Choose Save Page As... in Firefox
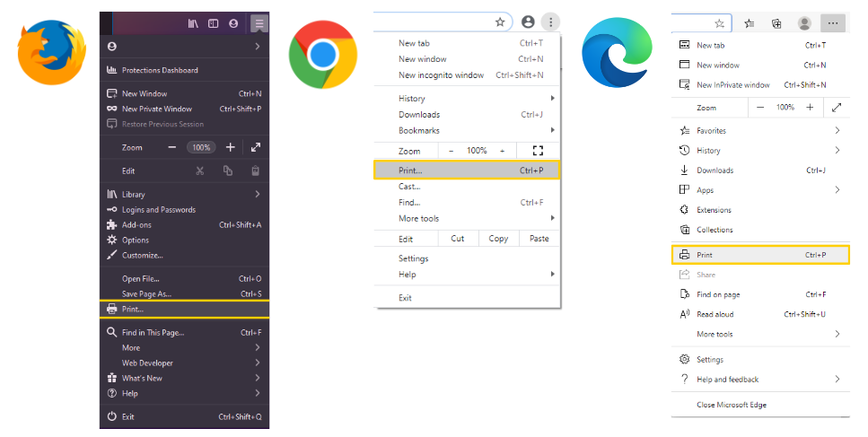 [184, 293]
